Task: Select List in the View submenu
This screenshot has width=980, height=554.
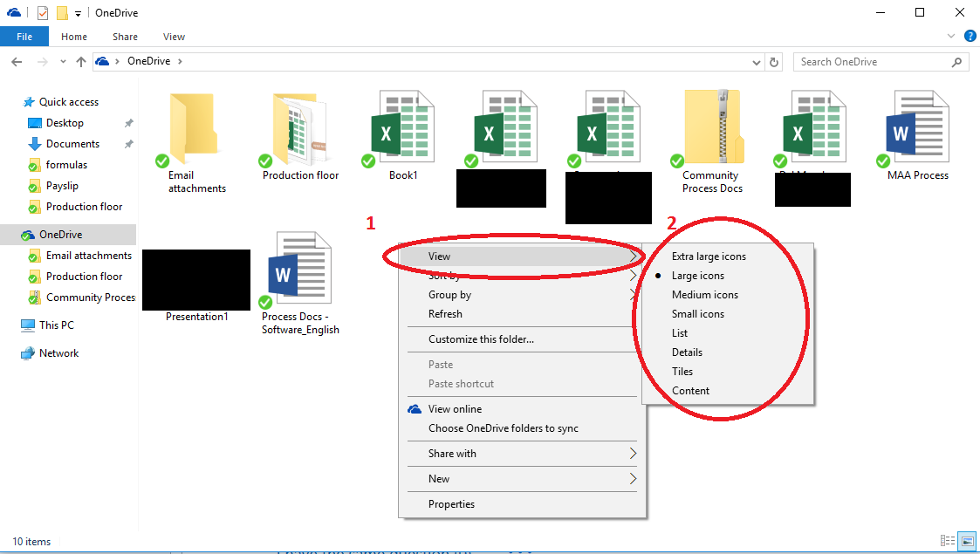Action: [x=680, y=332]
